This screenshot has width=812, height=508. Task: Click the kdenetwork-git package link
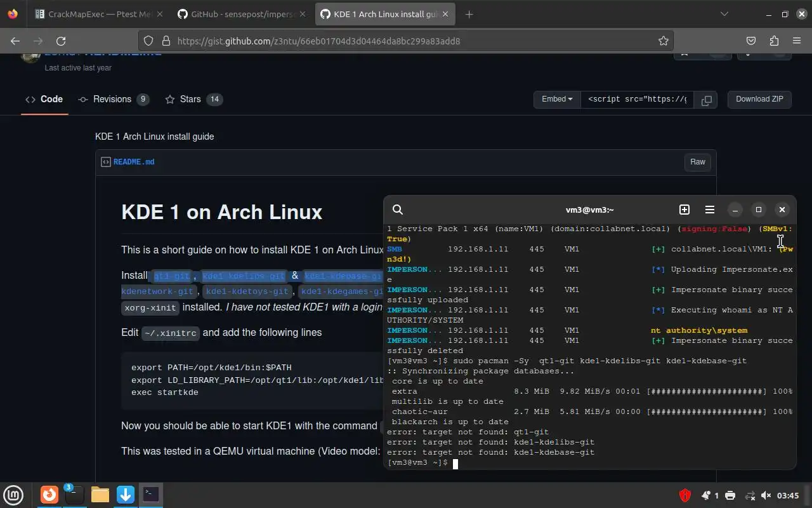pyautogui.click(x=157, y=291)
